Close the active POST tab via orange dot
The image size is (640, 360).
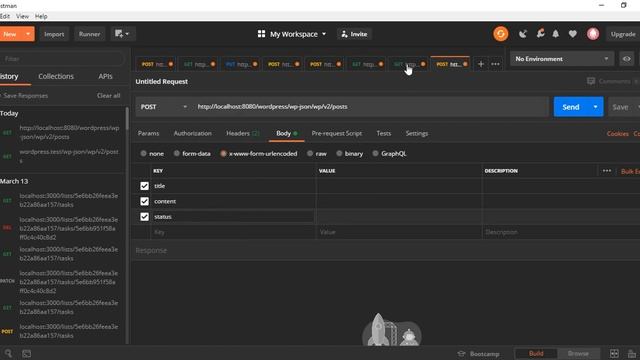465,64
